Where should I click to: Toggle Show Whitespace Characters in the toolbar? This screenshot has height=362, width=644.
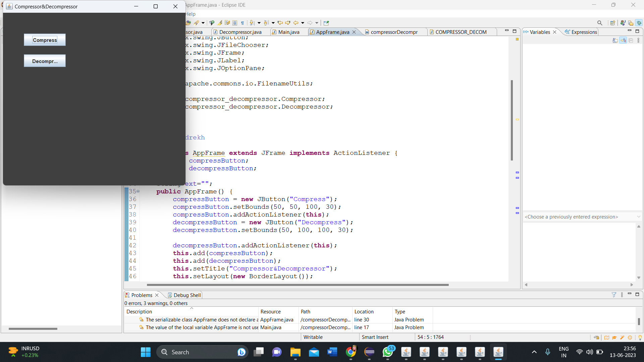pos(243,23)
